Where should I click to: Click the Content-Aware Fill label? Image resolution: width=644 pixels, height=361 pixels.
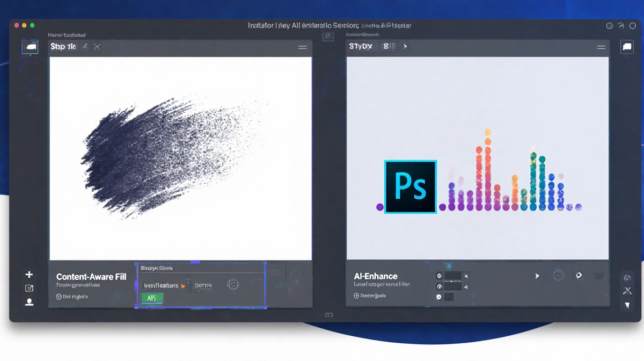[91, 277]
